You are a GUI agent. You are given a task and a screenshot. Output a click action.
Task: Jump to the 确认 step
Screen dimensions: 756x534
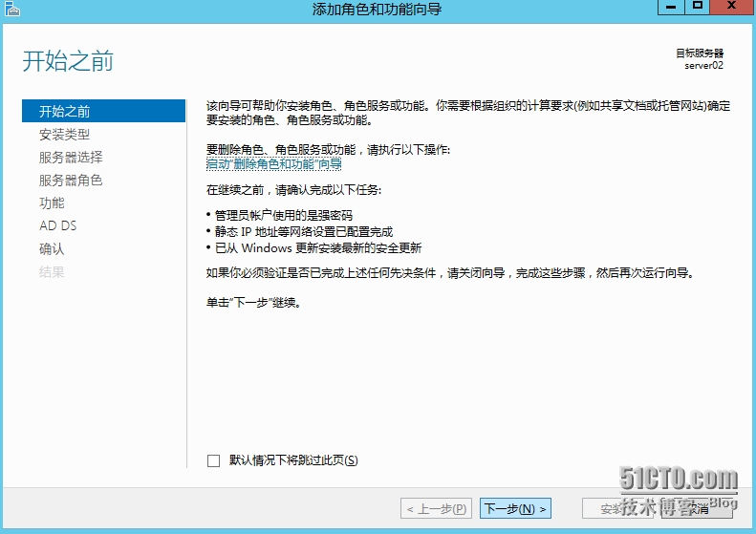[x=52, y=248]
